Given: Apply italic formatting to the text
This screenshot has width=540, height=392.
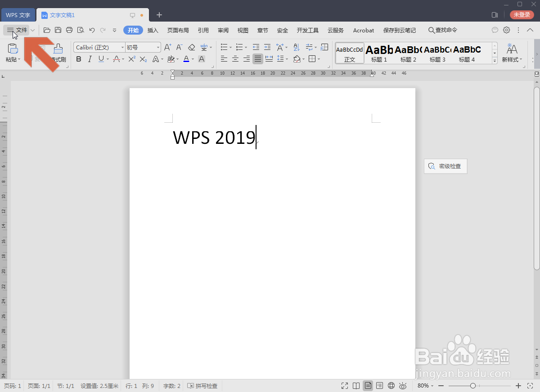Looking at the screenshot, I should click(90, 59).
